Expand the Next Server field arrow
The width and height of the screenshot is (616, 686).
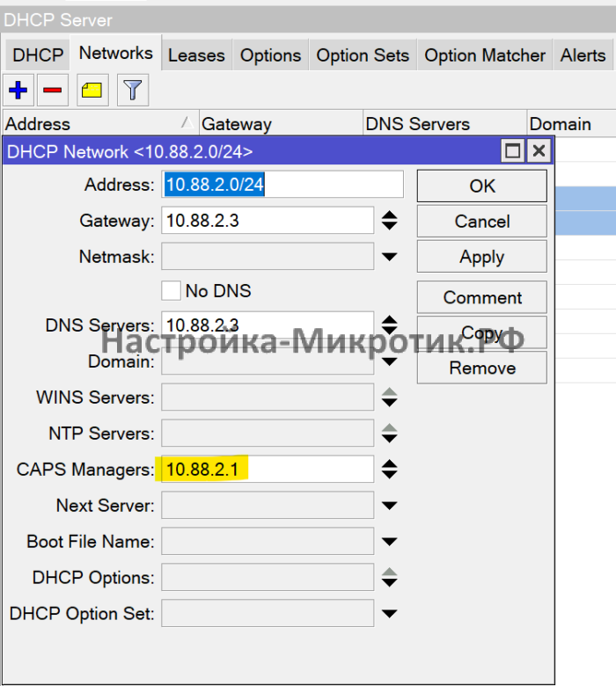pyautogui.click(x=389, y=506)
